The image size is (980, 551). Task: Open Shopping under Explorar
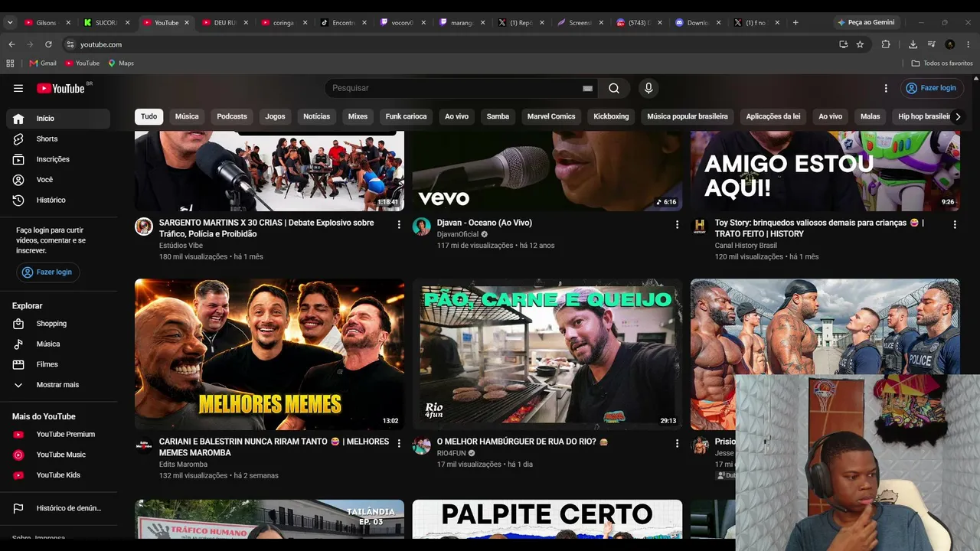(x=58, y=324)
